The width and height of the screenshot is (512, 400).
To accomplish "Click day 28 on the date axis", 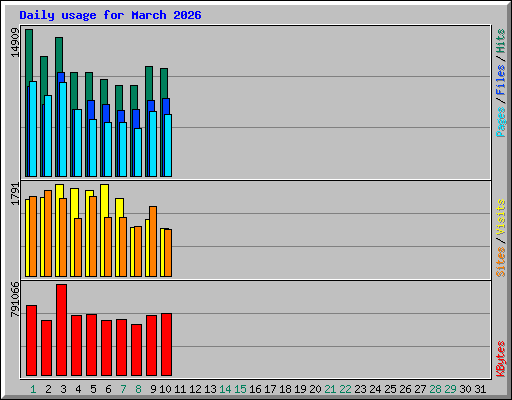I will point(435,389).
